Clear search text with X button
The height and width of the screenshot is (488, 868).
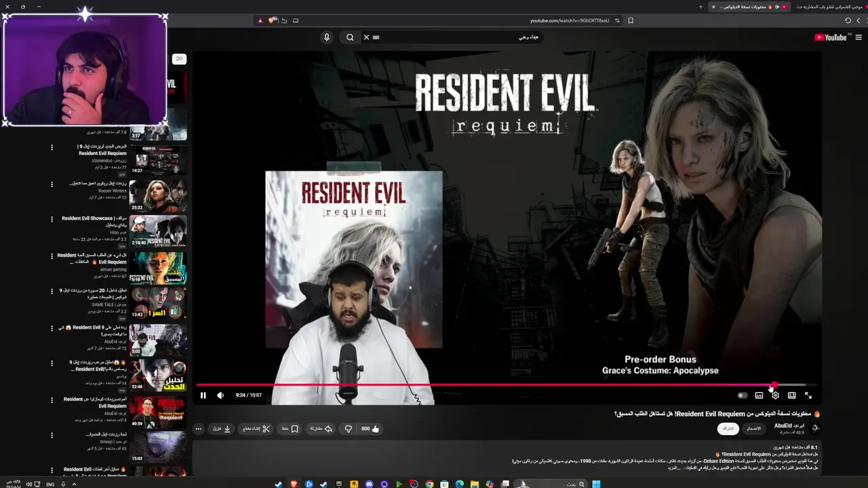tap(366, 37)
